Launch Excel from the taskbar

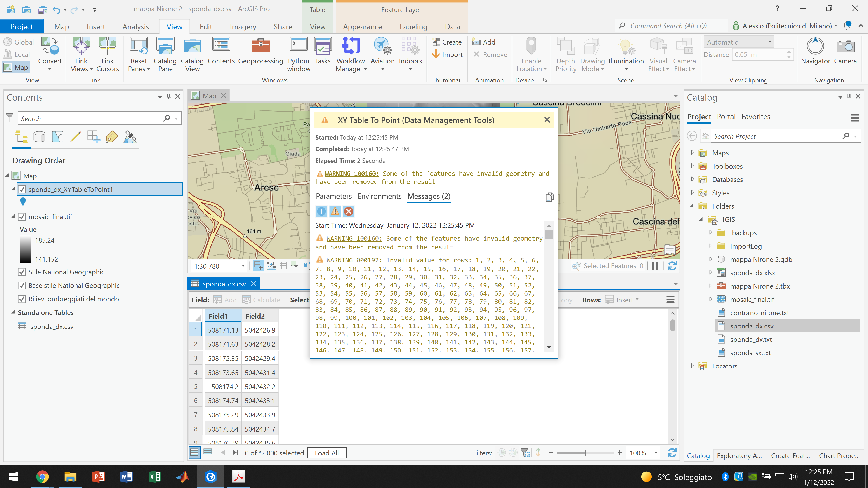[154, 476]
